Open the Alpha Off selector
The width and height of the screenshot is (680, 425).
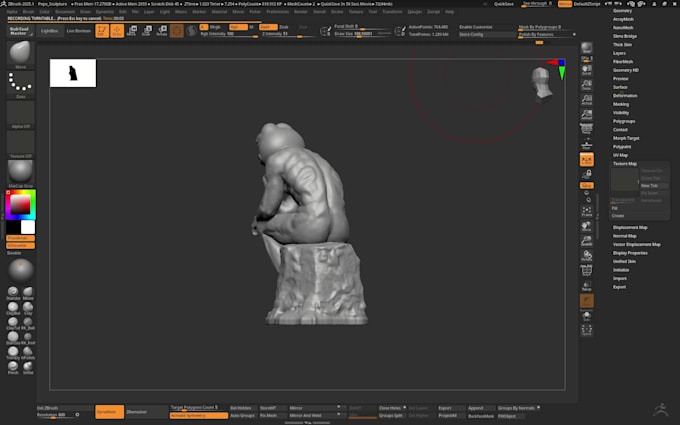pos(20,114)
